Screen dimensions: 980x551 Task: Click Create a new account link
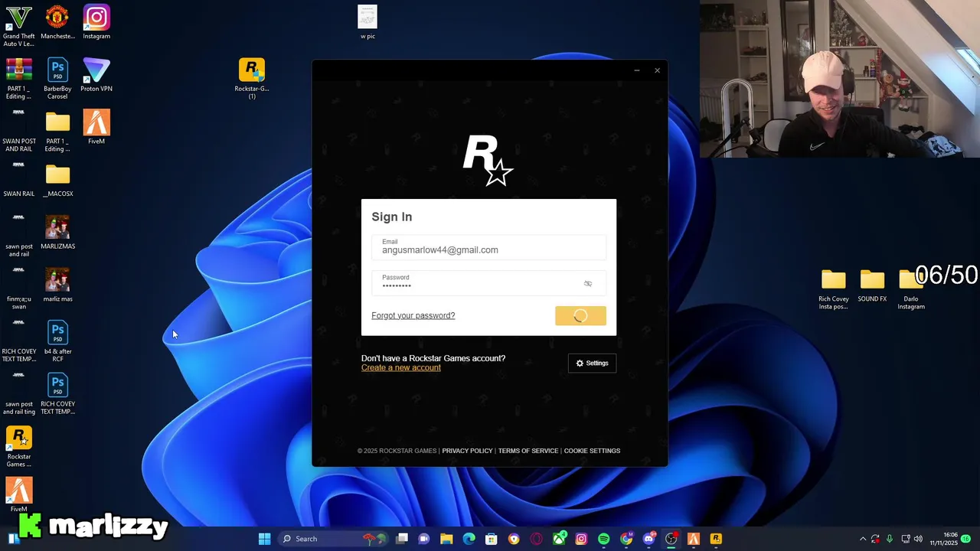click(401, 367)
